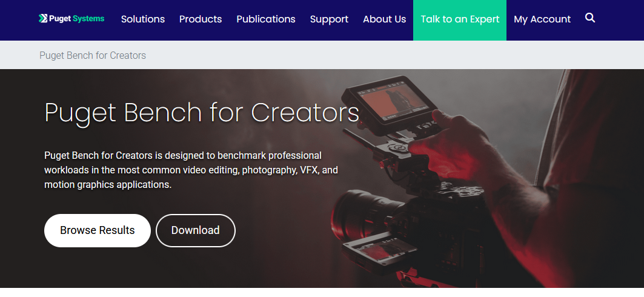Click the benchmark description paragraph
This screenshot has height=297, width=644.
tap(191, 170)
